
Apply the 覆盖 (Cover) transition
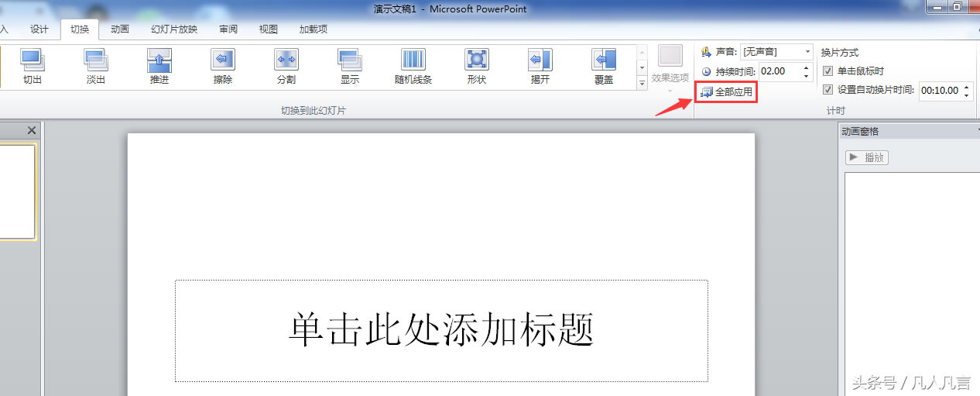click(604, 66)
